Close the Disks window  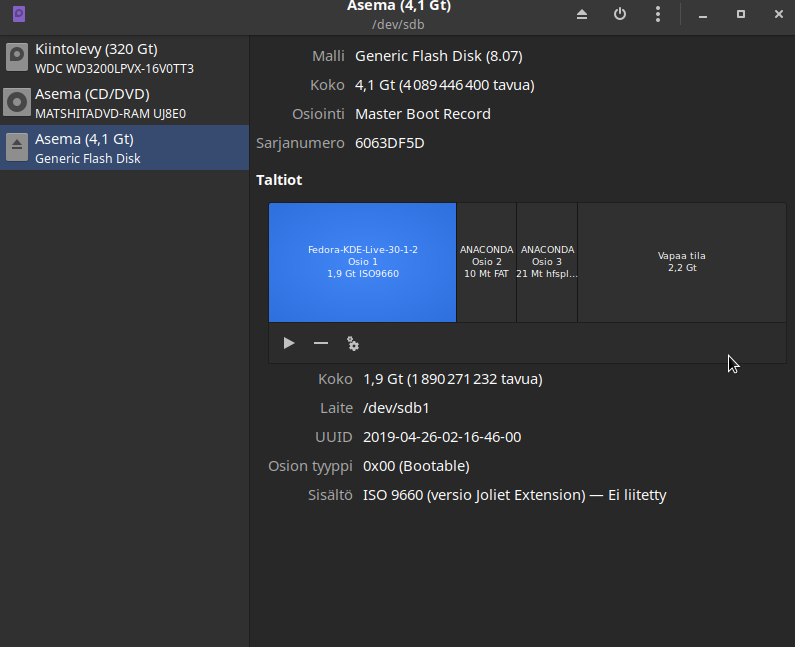[778, 14]
